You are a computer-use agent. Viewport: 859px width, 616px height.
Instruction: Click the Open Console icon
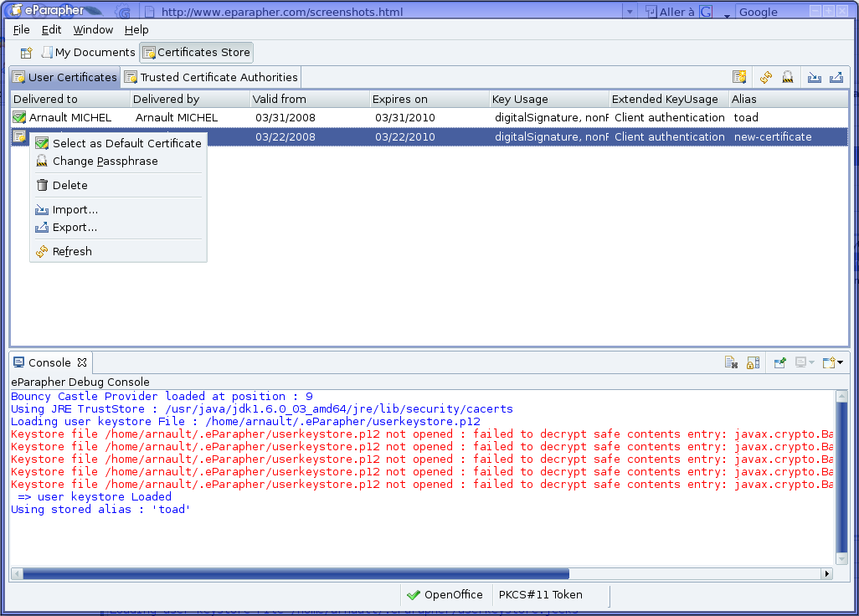[829, 362]
